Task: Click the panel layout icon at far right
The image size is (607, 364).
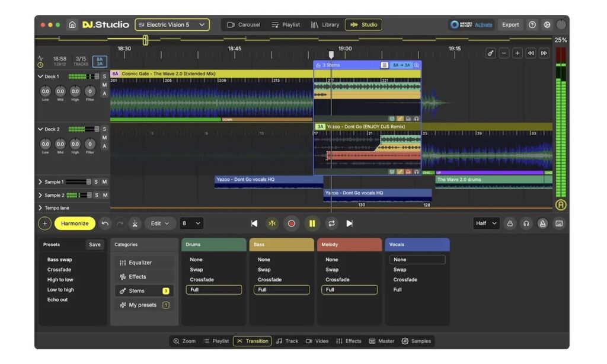Action: click(558, 223)
